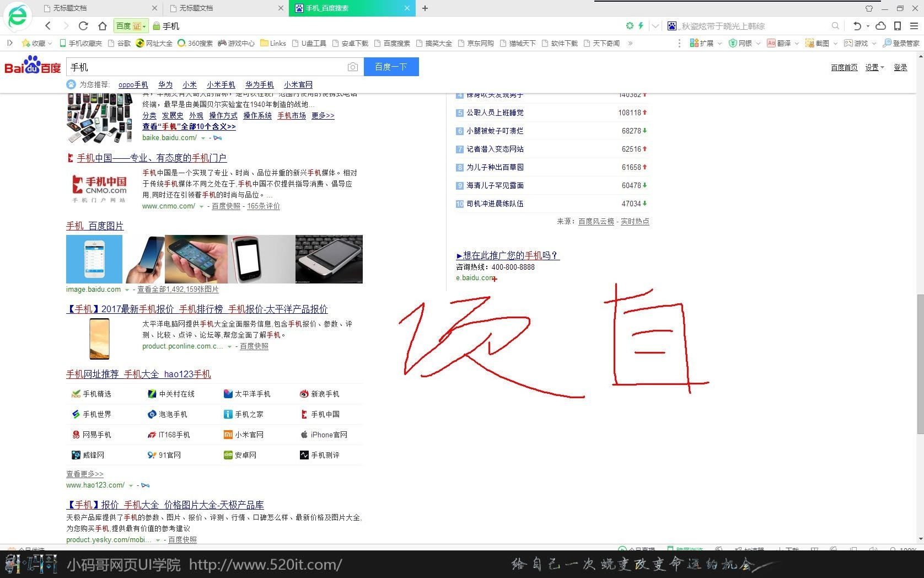The image size is (924, 578).
Task: Click the Baidu search input field
Action: (x=206, y=67)
